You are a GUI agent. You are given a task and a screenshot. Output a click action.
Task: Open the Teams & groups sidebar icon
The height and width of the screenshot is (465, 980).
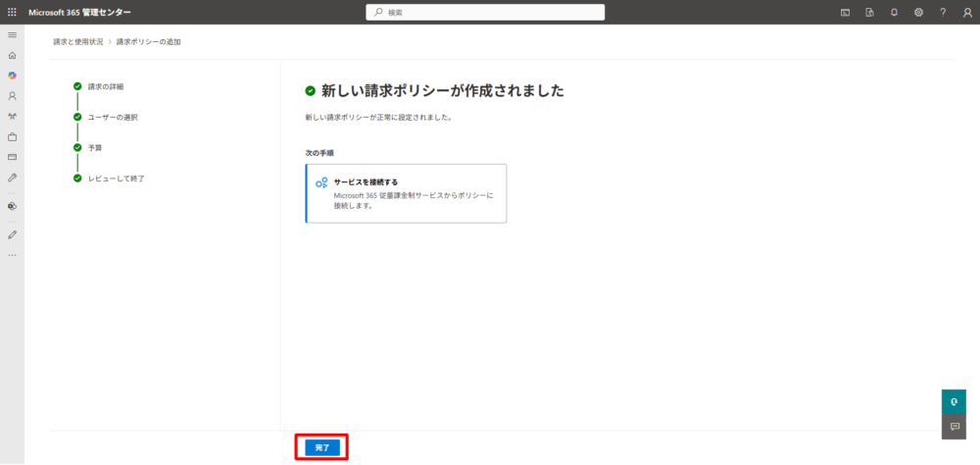tap(12, 117)
